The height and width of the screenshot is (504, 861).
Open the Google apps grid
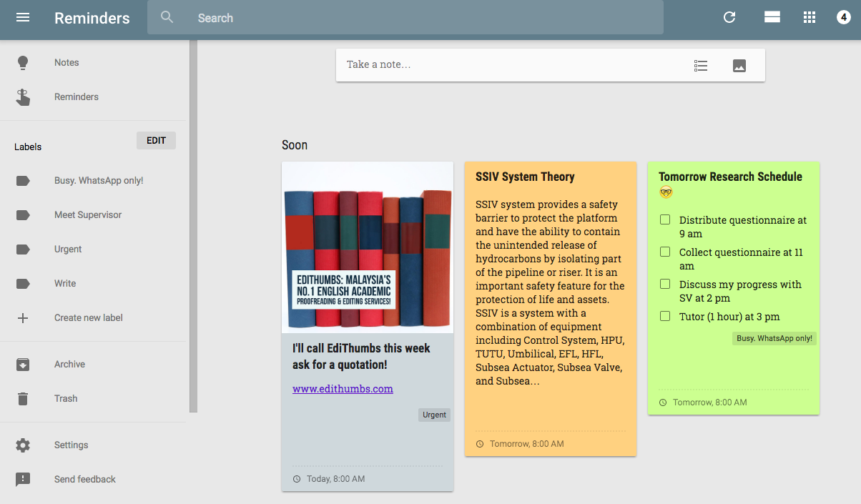[x=810, y=18]
